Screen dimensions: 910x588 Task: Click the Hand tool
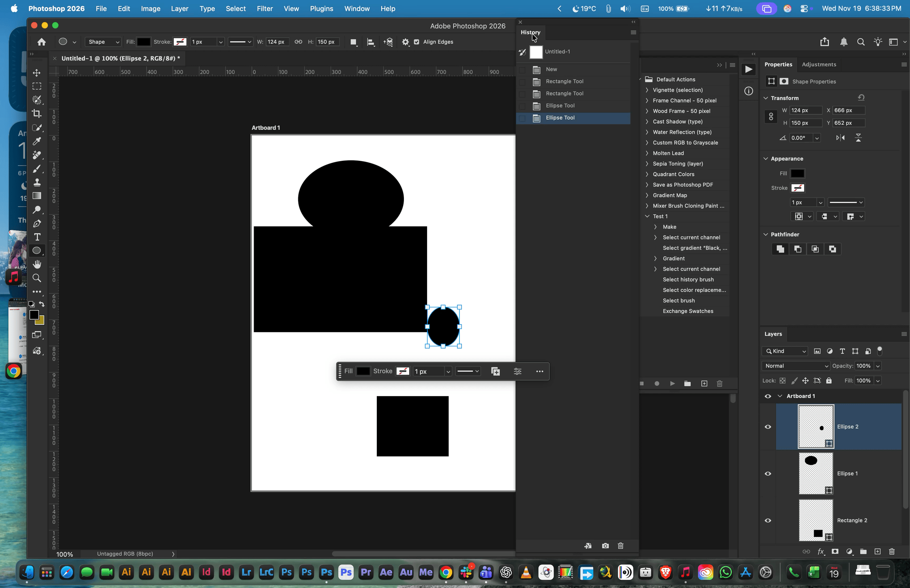click(37, 264)
